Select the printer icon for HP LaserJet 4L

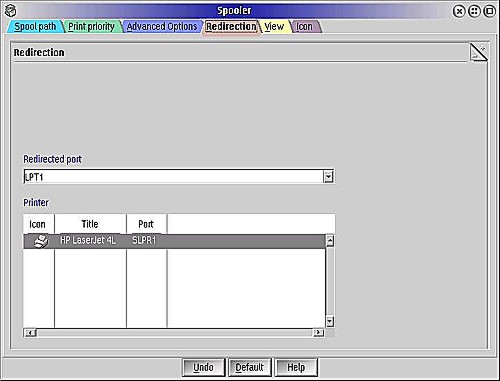point(41,241)
